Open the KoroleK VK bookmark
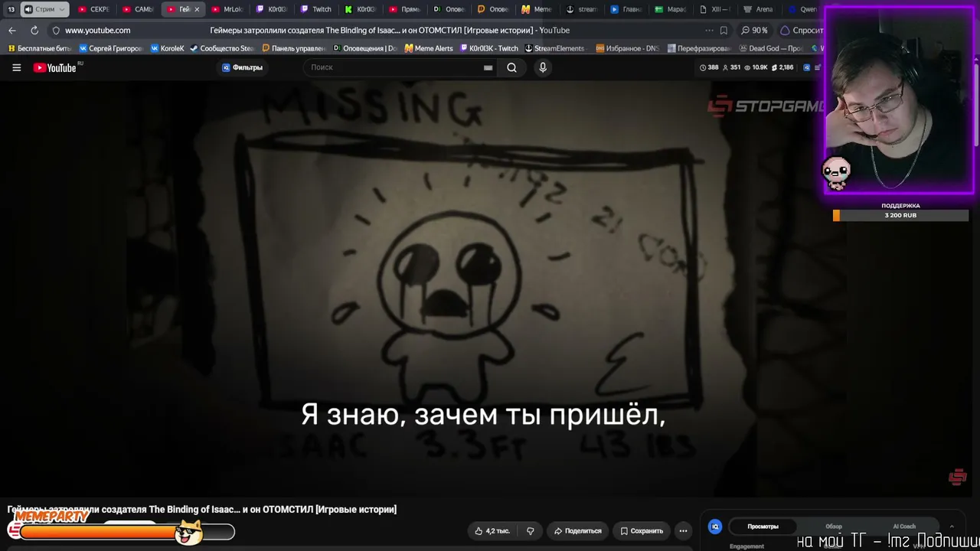The width and height of the screenshot is (980, 551). [168, 48]
